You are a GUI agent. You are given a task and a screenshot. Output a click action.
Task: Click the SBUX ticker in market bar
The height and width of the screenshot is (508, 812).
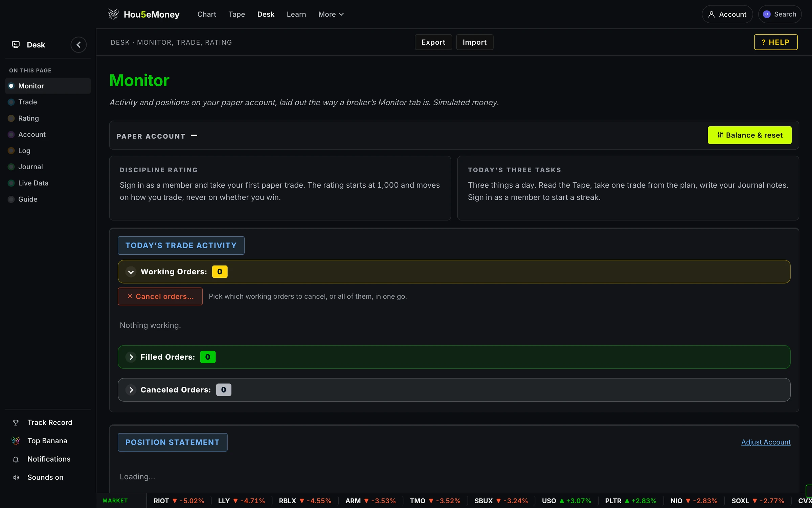click(501, 501)
